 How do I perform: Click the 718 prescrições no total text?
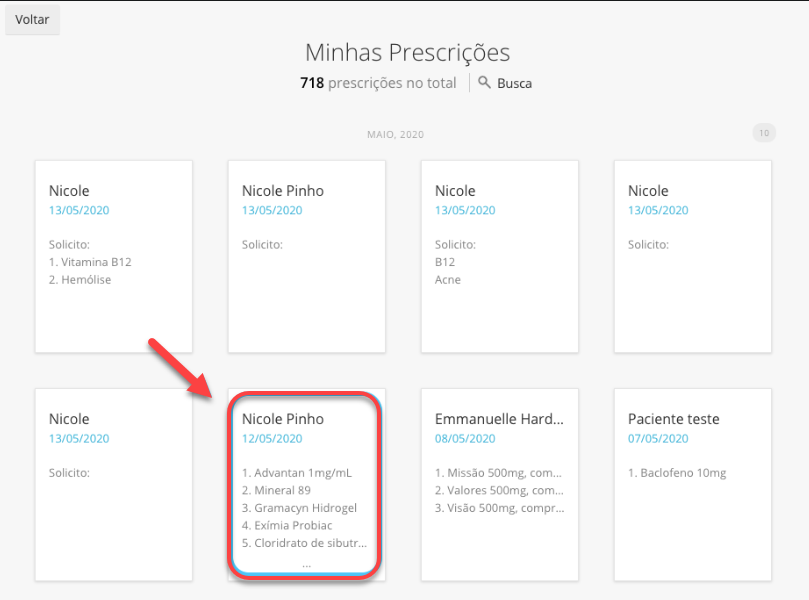coord(378,83)
